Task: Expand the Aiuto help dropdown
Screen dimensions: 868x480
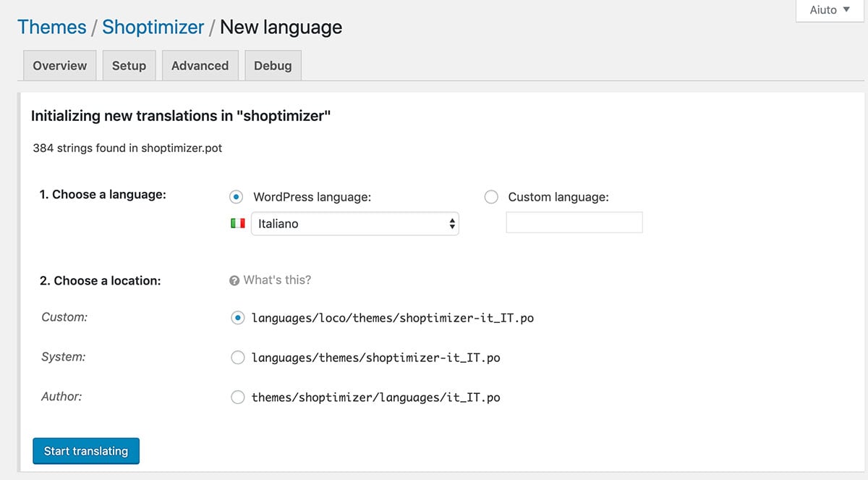Action: (x=830, y=10)
